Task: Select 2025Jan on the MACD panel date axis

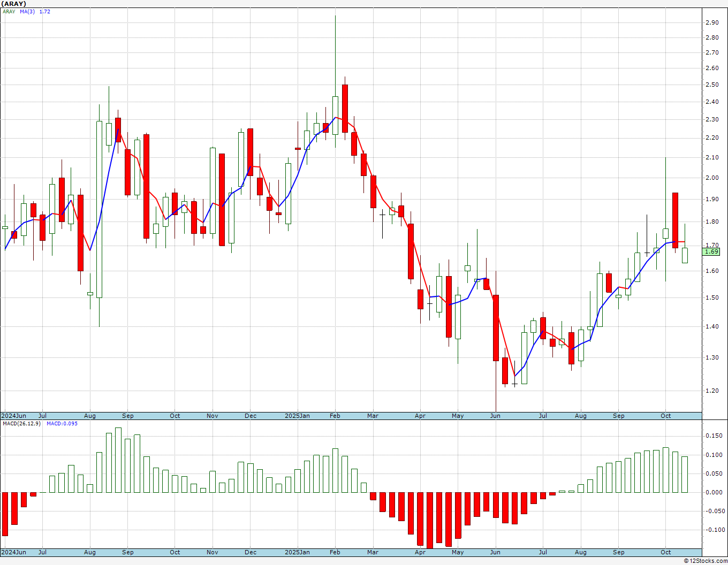Action: tap(297, 552)
